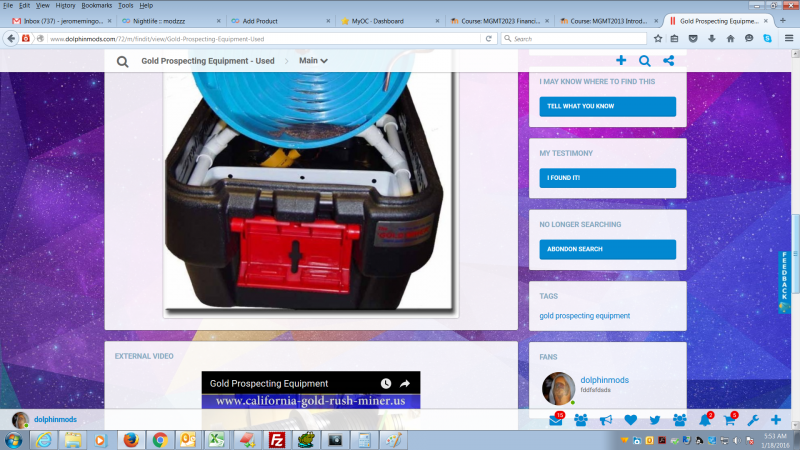The image size is (800, 450).
Task: Click the browser back arrow button
Action: tap(11, 38)
